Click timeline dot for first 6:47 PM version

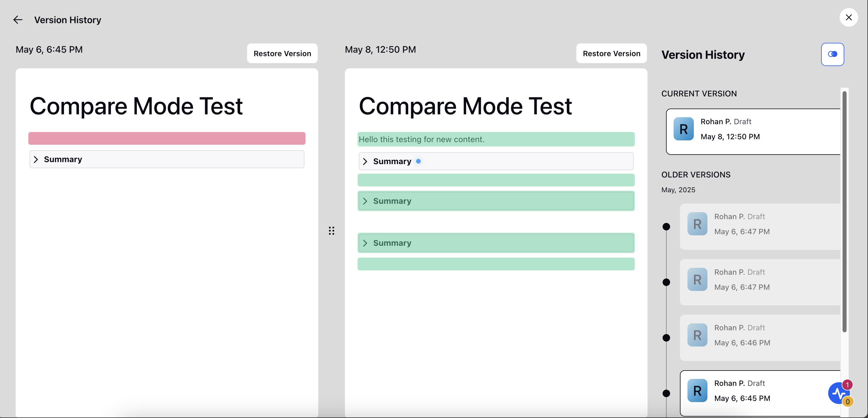tap(666, 227)
